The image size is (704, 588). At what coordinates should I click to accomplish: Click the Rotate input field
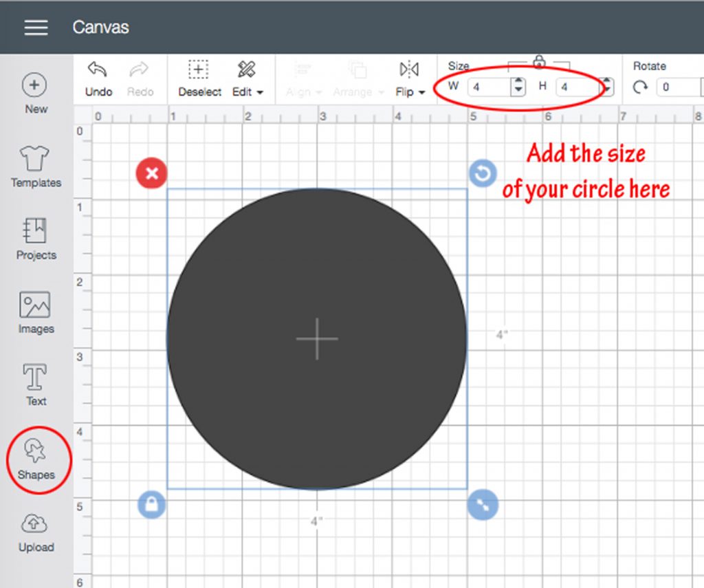coord(678,87)
